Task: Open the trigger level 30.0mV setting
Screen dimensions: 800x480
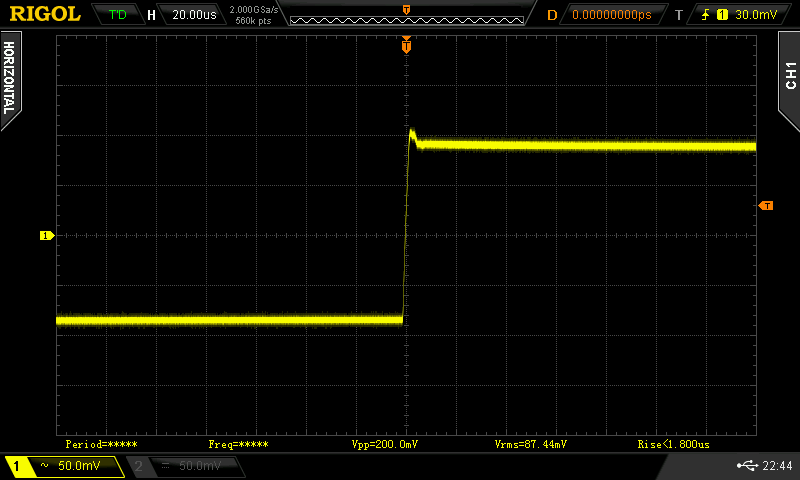Action: click(755, 15)
